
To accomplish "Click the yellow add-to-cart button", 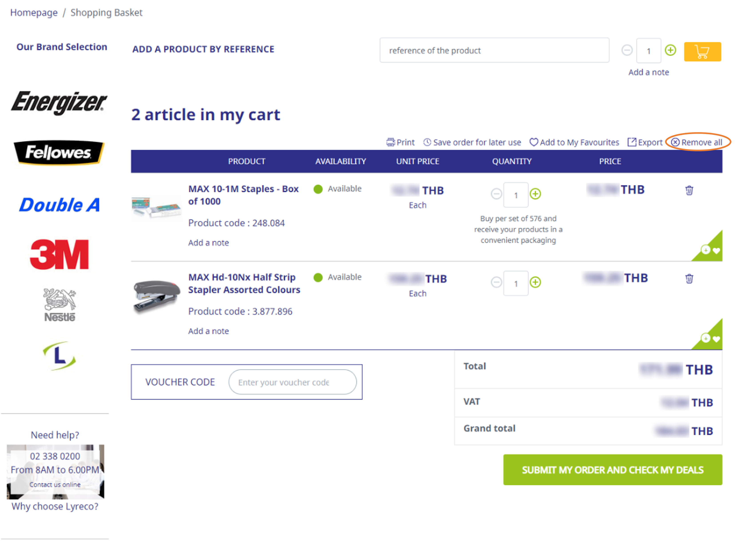I will [702, 52].
